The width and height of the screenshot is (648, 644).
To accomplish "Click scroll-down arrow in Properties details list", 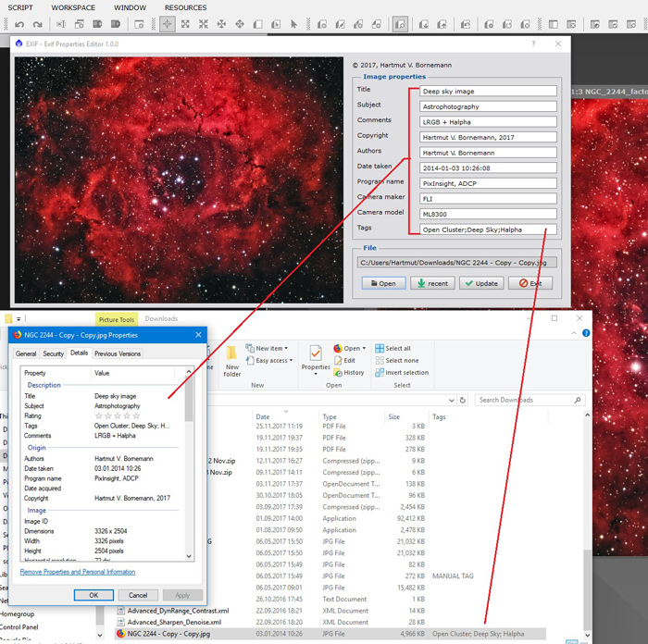I will (189, 556).
